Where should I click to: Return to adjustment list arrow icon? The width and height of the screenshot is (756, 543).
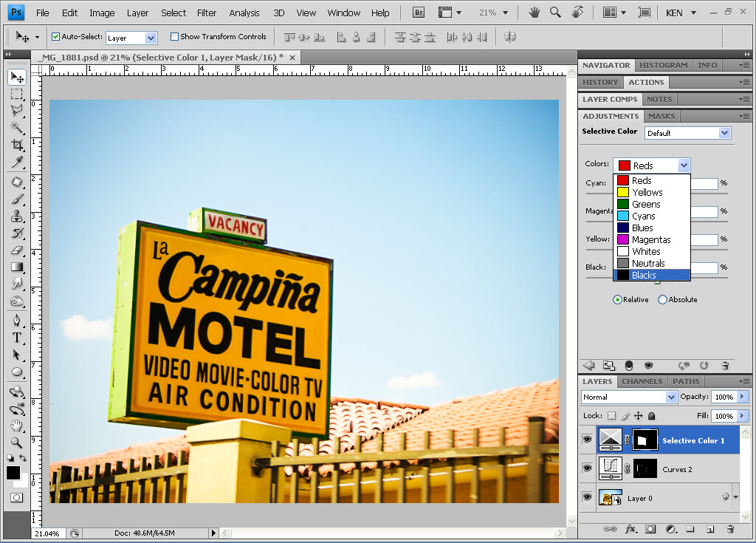[588, 366]
